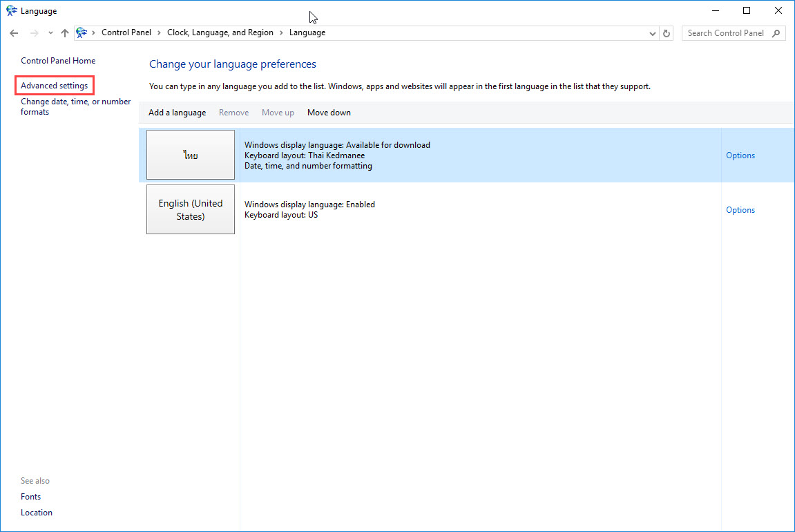Click the up one level arrow

(x=64, y=32)
